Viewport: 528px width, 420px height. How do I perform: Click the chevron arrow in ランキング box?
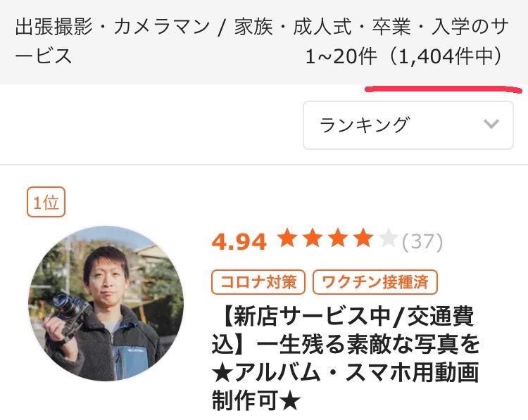coord(491,125)
